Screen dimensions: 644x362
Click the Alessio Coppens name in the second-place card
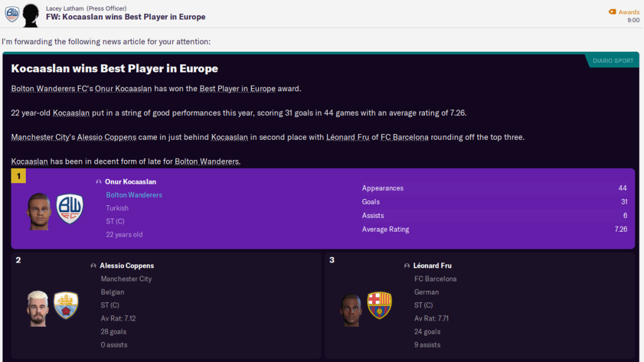click(127, 266)
